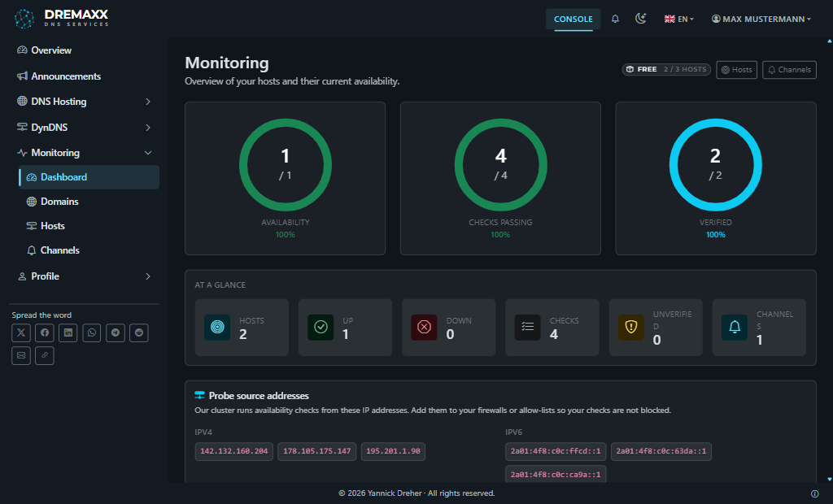833x504 pixels.
Task: Click IPv6 address 2a01:4f8:c0c:ffcd::1
Action: pyautogui.click(x=556, y=451)
